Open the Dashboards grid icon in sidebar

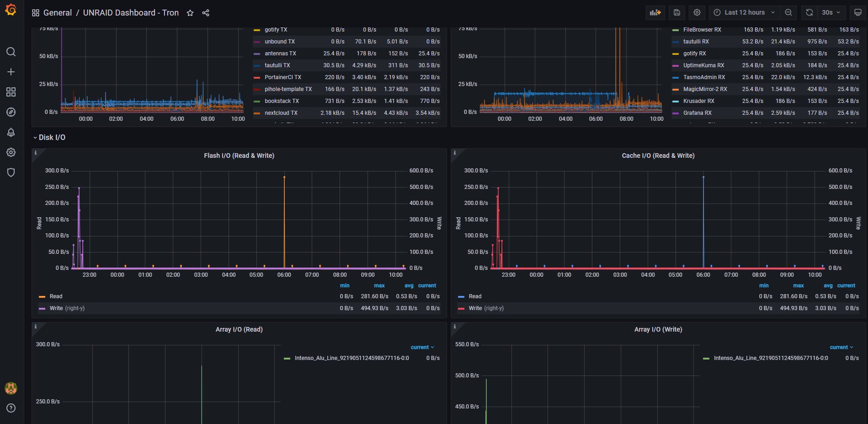click(x=11, y=92)
